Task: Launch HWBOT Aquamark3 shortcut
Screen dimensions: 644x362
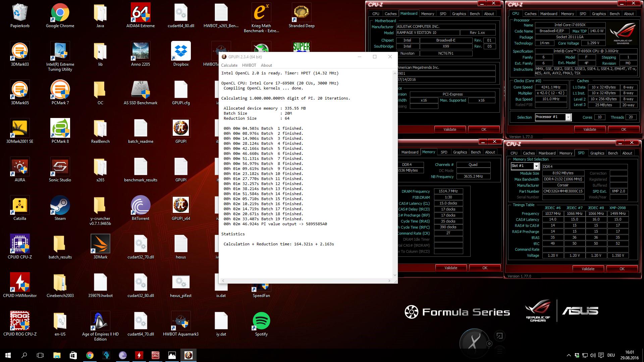Action: 181,324
